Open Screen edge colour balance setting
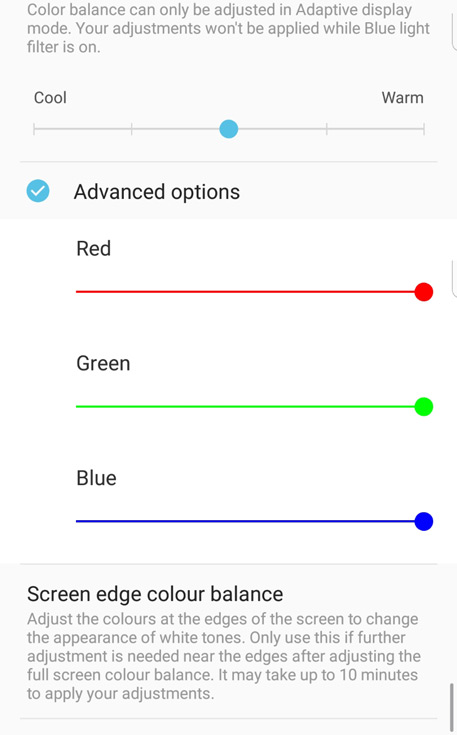The height and width of the screenshot is (735, 457). tap(229, 641)
